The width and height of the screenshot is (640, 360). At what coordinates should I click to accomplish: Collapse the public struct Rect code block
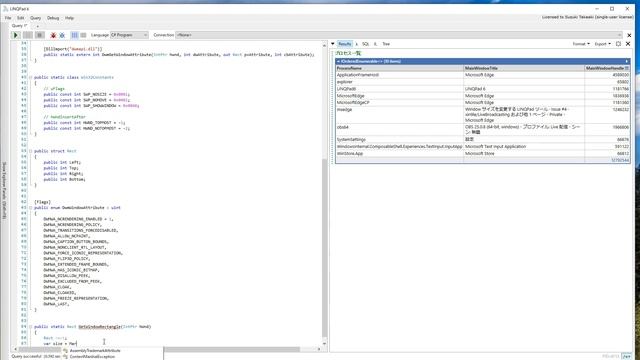(30, 151)
